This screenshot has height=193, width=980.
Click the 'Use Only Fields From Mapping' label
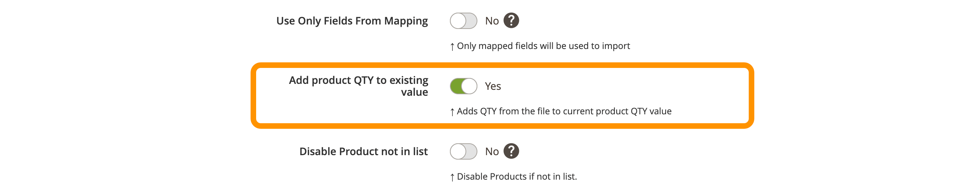352,21
